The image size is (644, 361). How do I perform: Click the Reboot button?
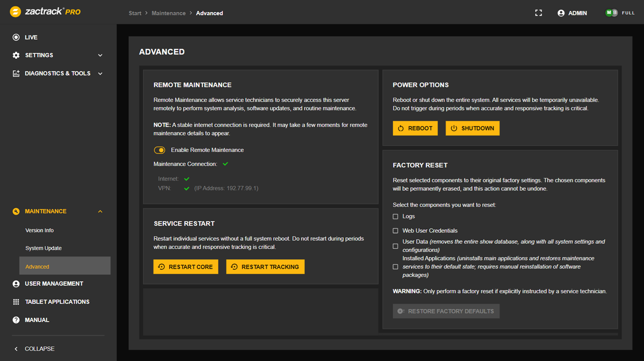pos(415,128)
